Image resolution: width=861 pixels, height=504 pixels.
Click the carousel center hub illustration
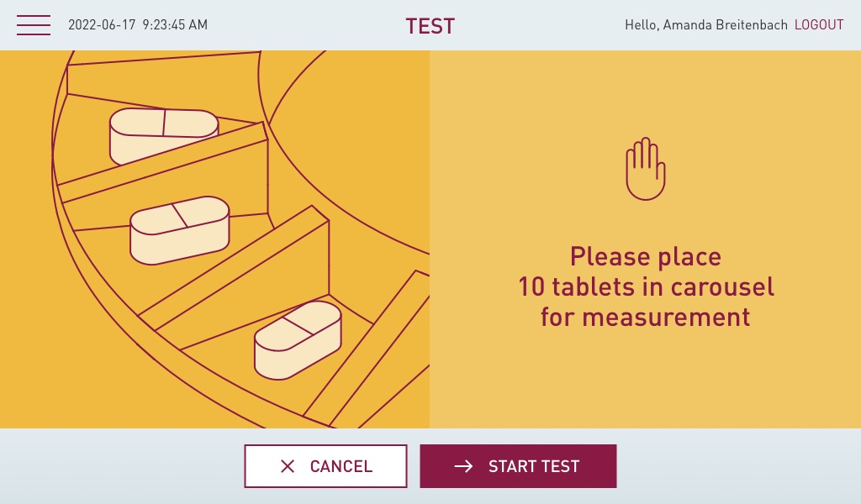[362, 126]
